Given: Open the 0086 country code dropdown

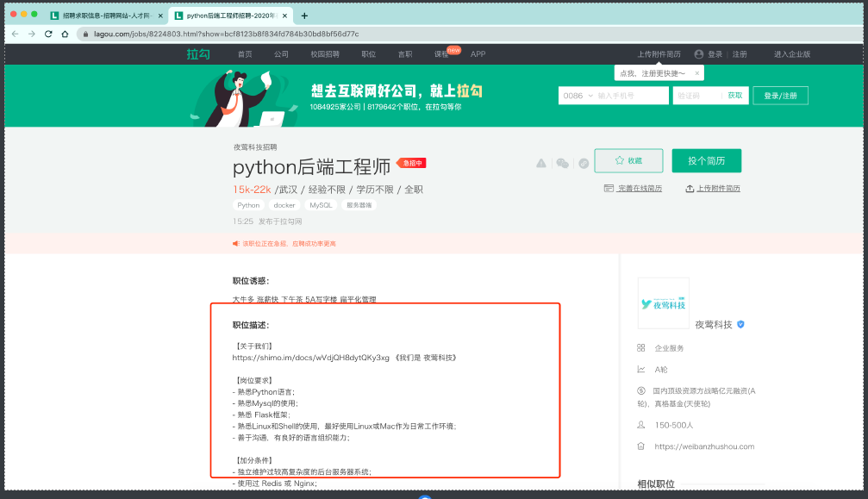Looking at the screenshot, I should [x=578, y=96].
